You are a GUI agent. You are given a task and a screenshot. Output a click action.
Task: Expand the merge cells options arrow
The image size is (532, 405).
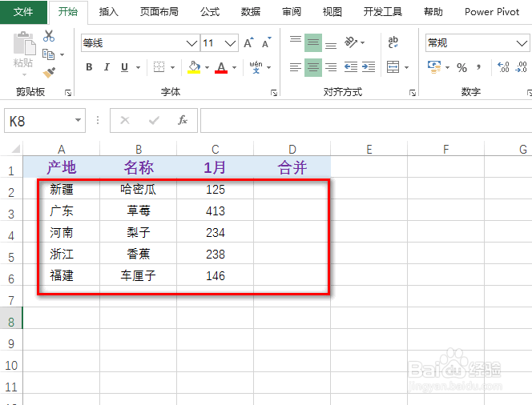pos(406,67)
